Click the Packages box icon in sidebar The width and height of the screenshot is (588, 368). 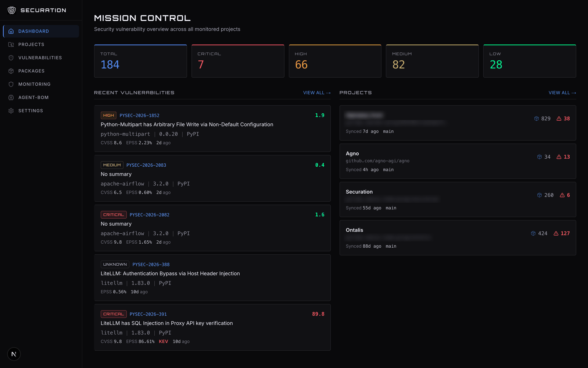click(x=11, y=71)
